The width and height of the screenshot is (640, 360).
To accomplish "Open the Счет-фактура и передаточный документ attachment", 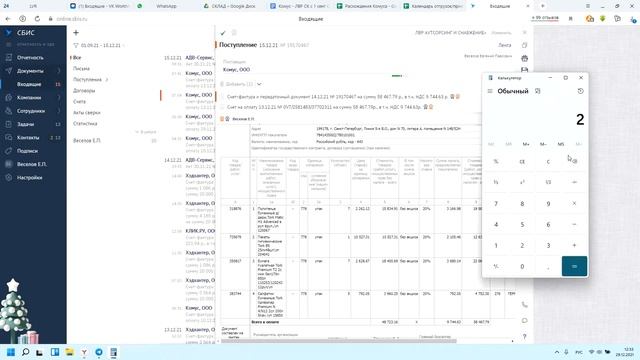I will coord(337,97).
